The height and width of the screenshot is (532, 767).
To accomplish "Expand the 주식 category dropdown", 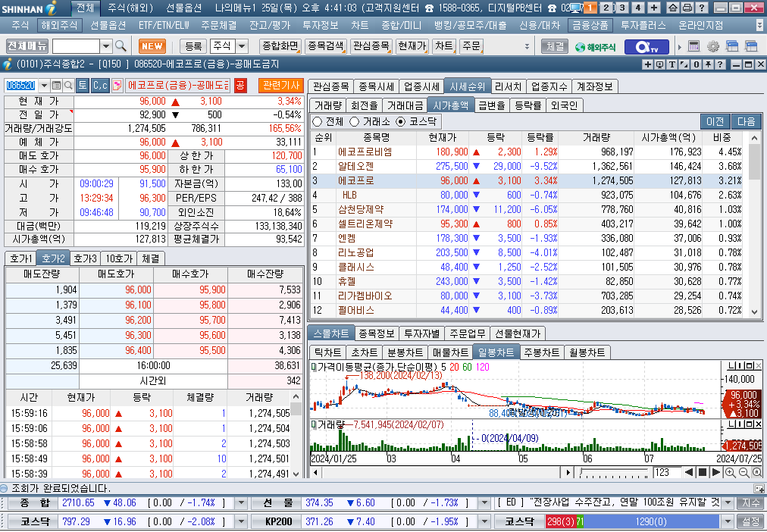I will [x=242, y=46].
